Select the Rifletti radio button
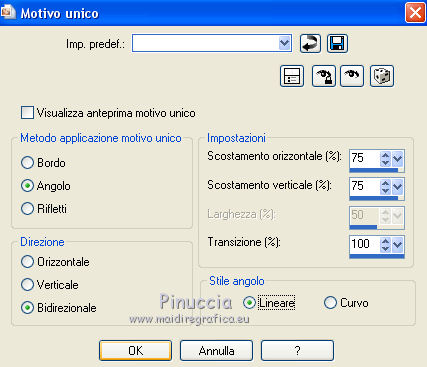 27,209
